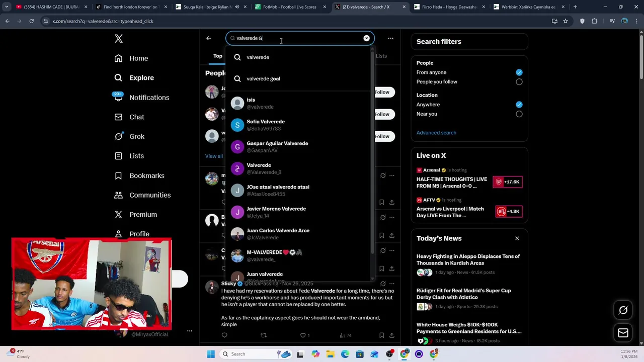Like the Slicky post

(x=304, y=335)
